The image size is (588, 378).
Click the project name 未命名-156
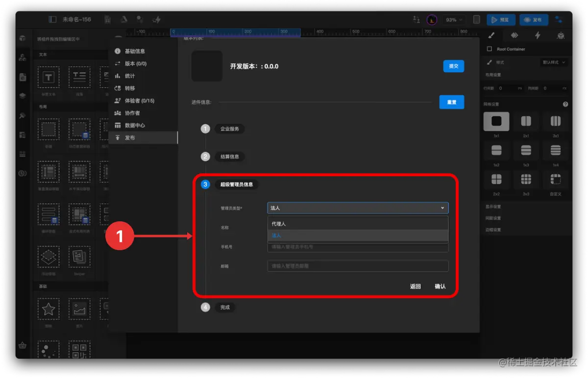[77, 20]
